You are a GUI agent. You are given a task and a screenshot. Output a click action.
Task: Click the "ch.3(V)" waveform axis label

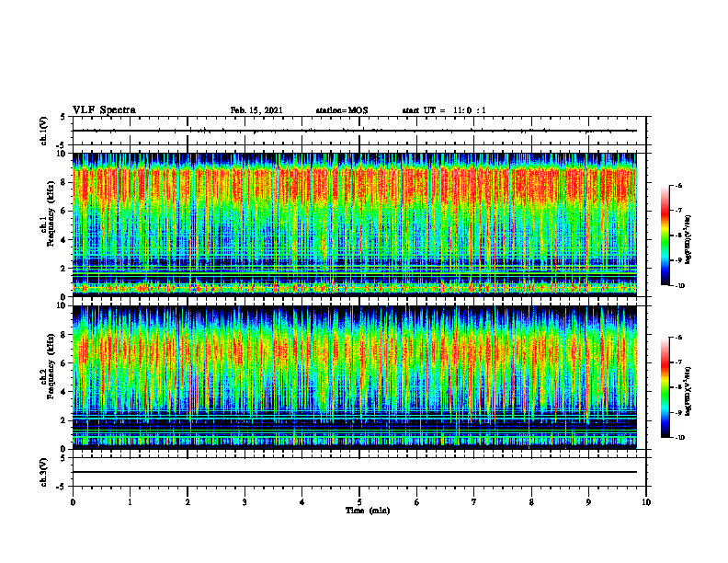point(43,472)
